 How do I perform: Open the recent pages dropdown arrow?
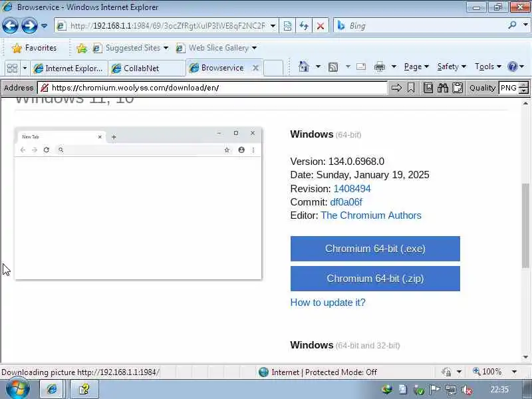[44, 26]
